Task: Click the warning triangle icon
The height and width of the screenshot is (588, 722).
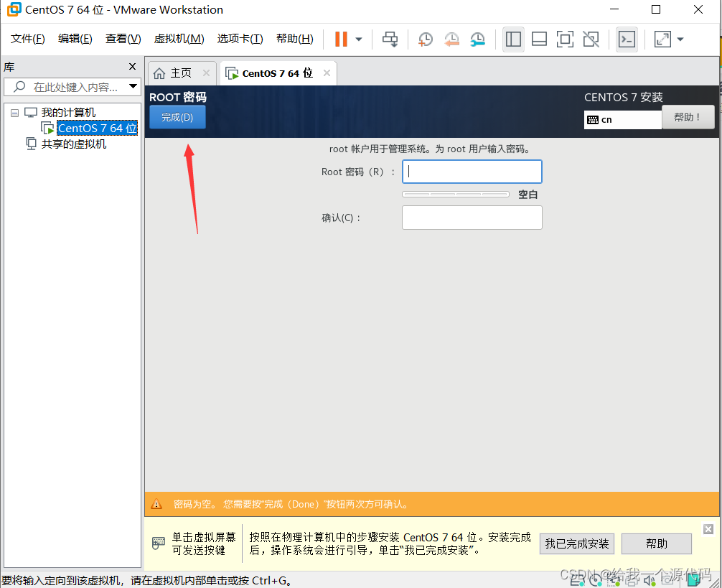Action: [x=156, y=504]
